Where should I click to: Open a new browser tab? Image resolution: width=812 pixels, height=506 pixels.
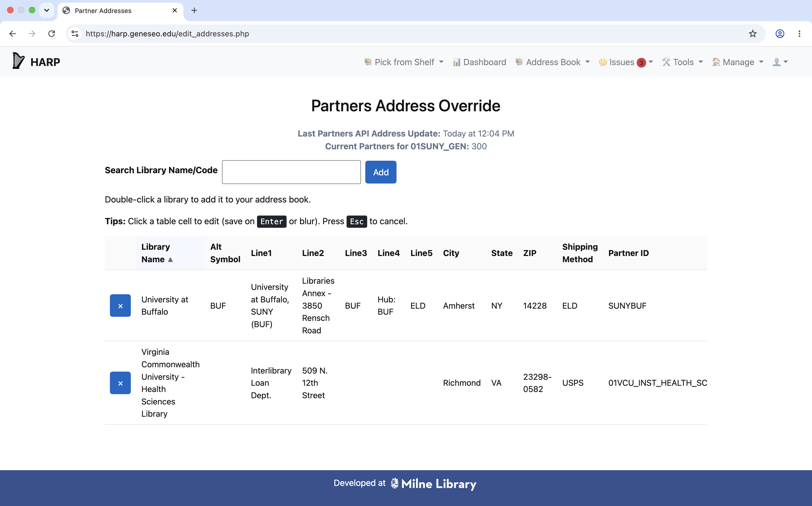194,10
